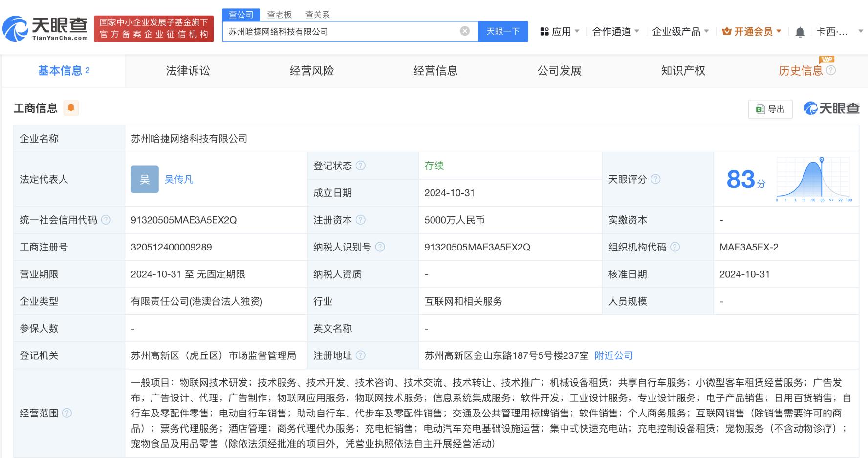Click help icon next to 天眼评分
Screen dimensions: 868x458
coord(656,179)
